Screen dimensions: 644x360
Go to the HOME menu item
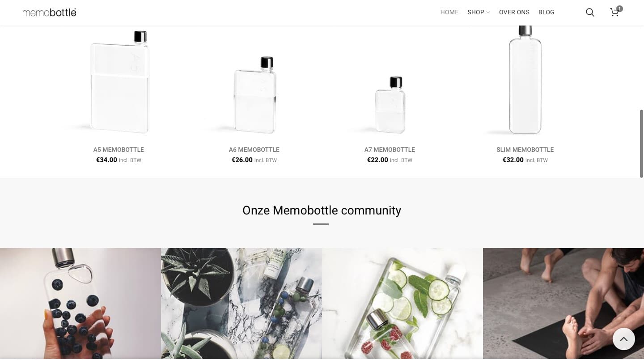click(449, 13)
